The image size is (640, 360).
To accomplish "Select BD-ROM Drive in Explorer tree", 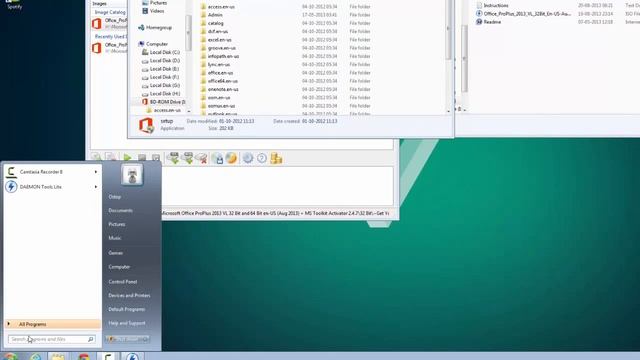I will (x=164, y=102).
